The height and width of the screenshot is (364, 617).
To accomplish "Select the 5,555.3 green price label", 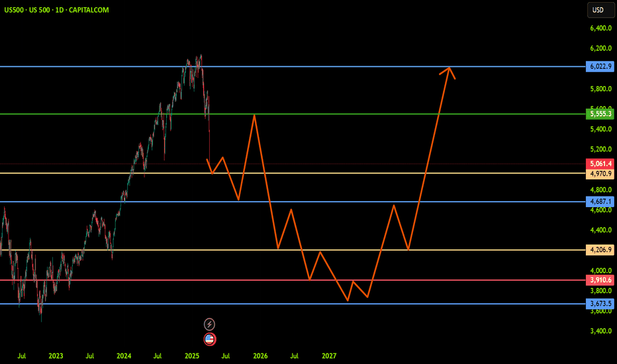I will (x=600, y=114).
